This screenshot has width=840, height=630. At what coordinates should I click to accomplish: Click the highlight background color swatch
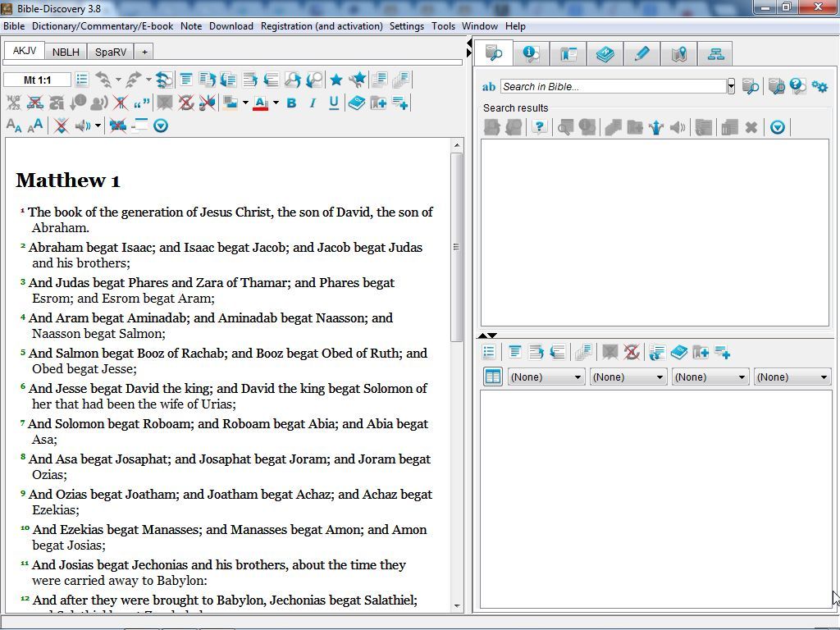(x=231, y=103)
